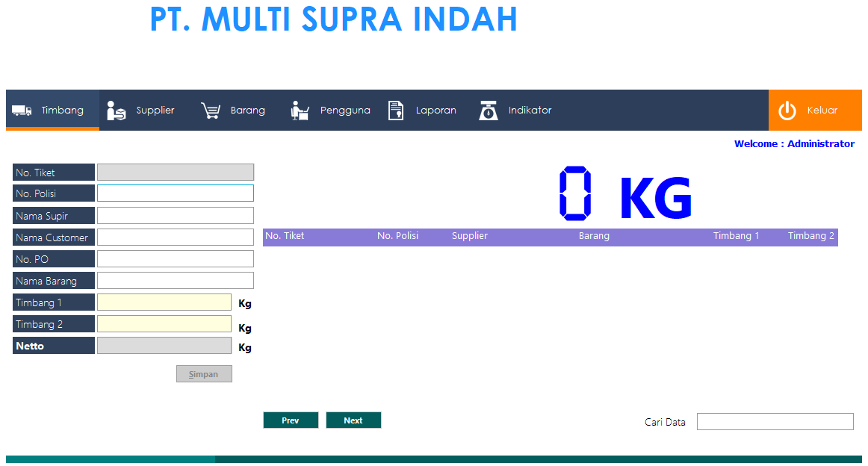Focus the No. Tiket field

tap(176, 172)
